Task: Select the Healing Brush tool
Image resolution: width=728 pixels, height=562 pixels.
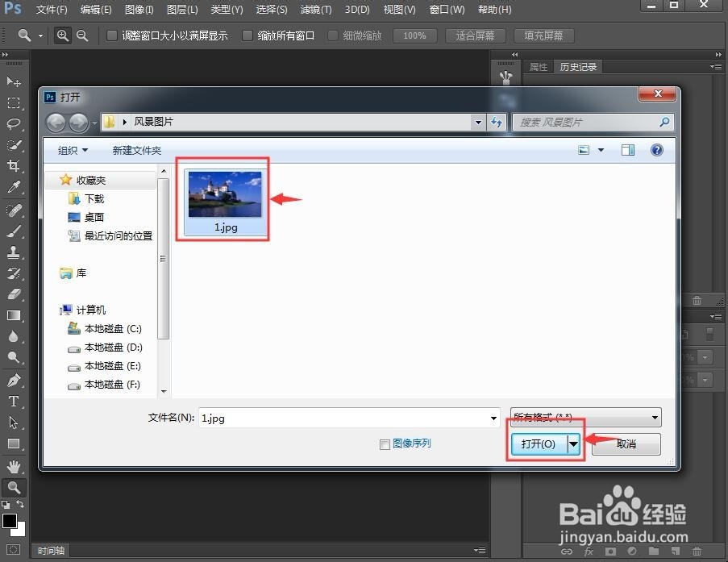Action: click(14, 210)
